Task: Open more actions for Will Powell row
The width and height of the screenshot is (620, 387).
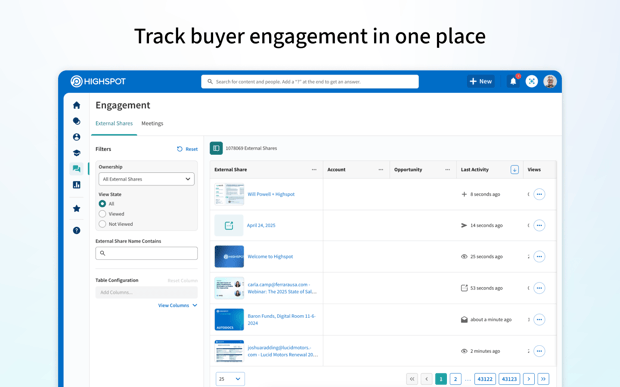Action: pos(539,194)
